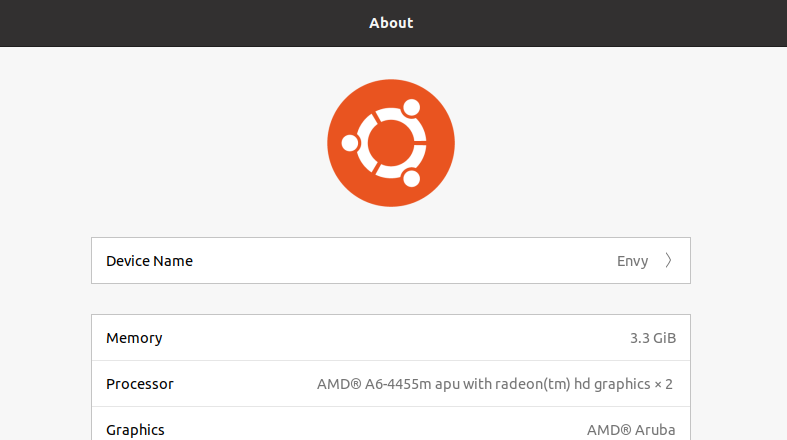The width and height of the screenshot is (787, 440).
Task: Click the orange center of the Ubuntu logo
Action: 391,144
